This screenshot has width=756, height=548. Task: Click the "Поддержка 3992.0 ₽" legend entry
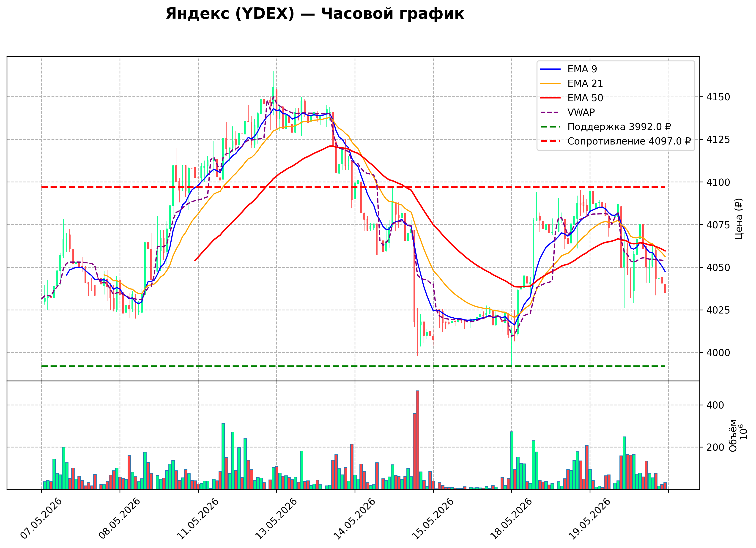(x=606, y=127)
